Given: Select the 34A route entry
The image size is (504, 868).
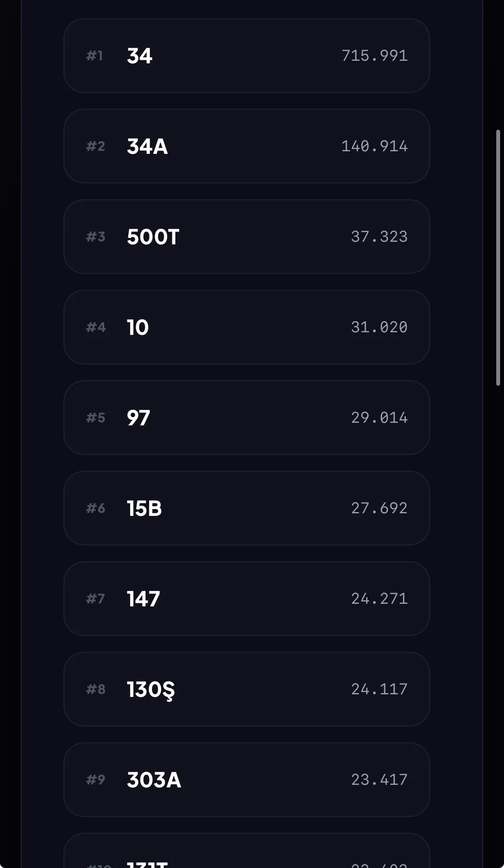Looking at the screenshot, I should [147, 147].
